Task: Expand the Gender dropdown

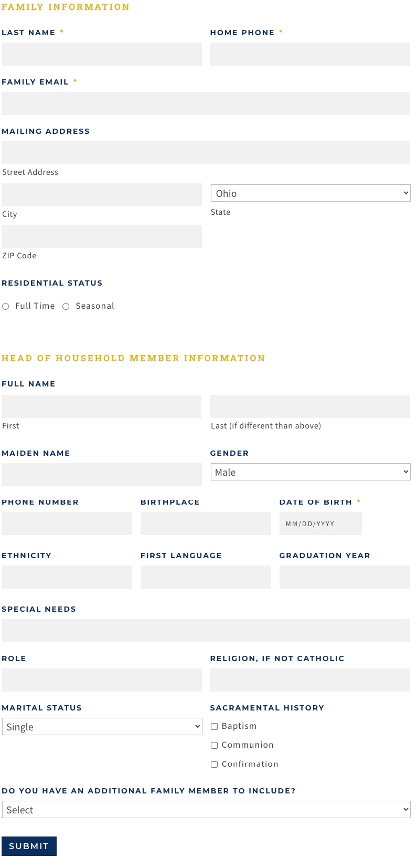Action: pyautogui.click(x=311, y=472)
